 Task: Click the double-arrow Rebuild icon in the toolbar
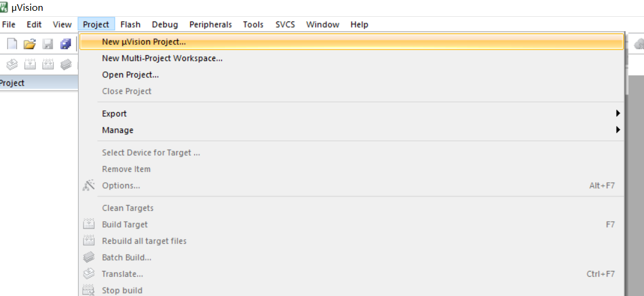click(48, 64)
